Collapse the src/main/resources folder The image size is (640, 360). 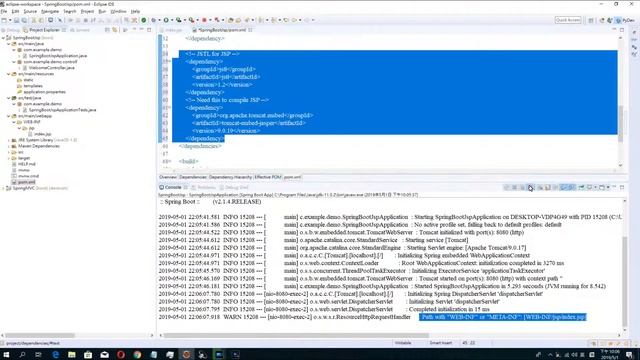(9, 74)
